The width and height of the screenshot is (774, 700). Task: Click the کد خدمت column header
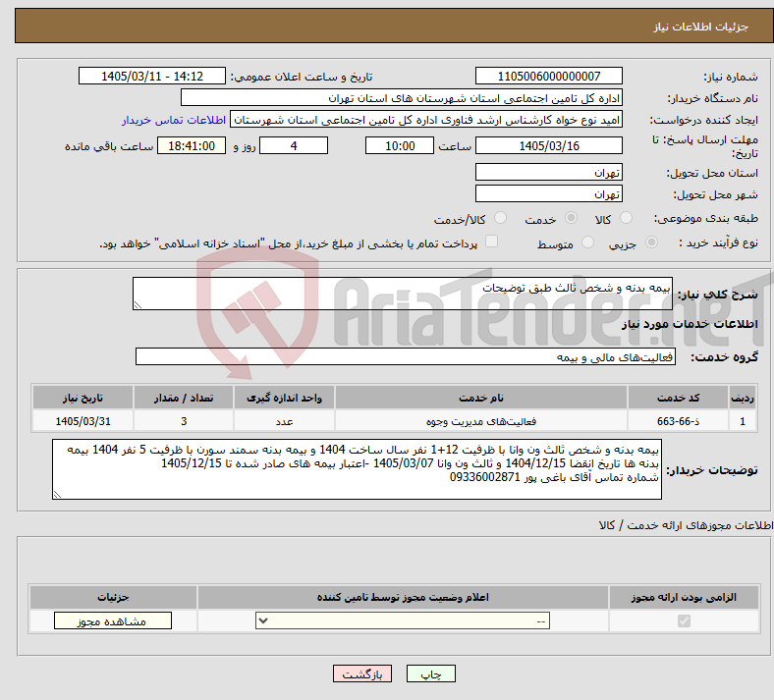tap(679, 398)
